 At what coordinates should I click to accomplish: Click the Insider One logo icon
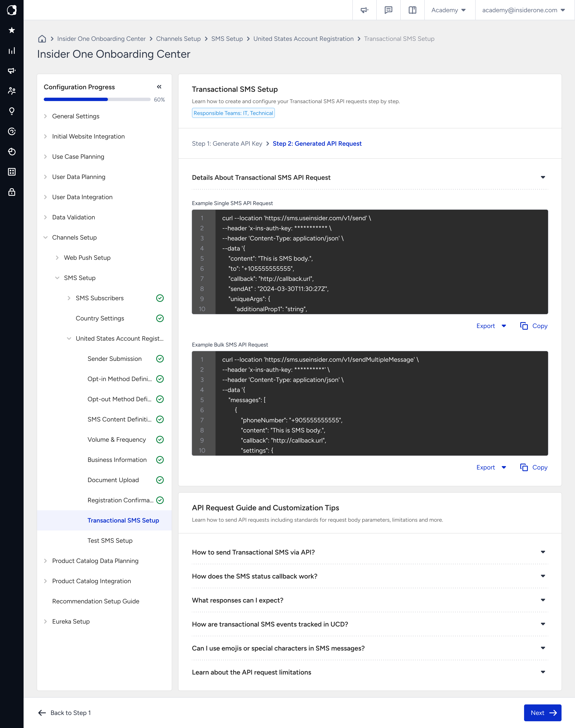tap(12, 10)
